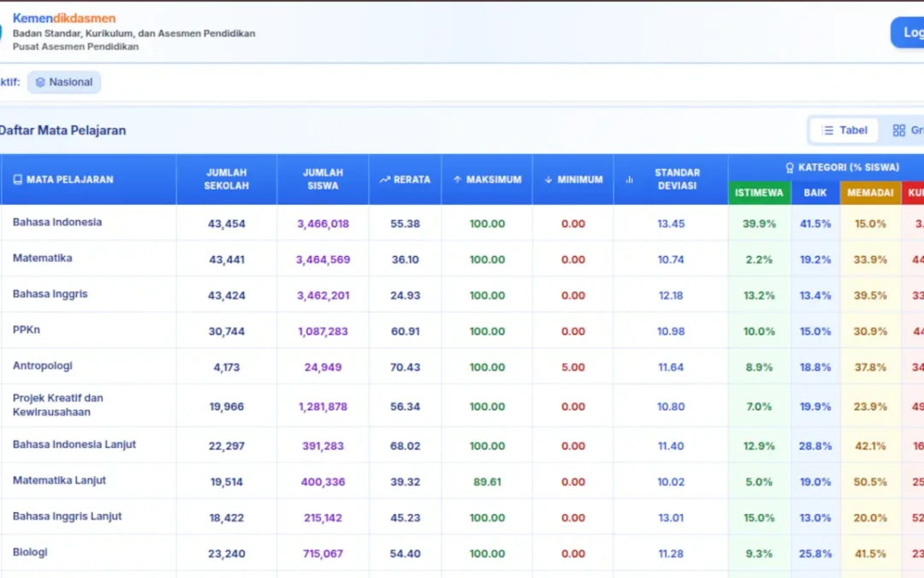Click the green Istimewa category header

759,193
